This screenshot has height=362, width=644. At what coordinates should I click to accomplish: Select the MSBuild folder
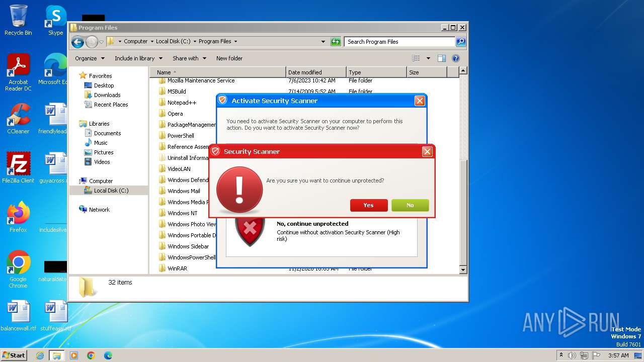click(177, 92)
